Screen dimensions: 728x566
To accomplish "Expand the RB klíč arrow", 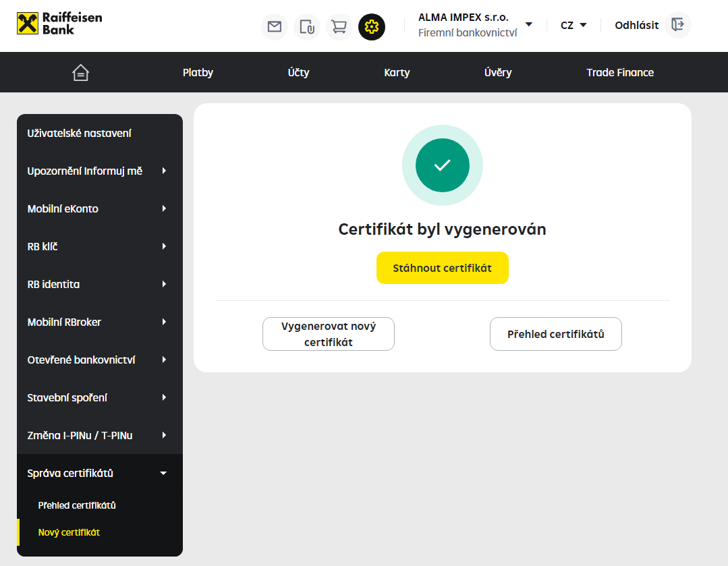I will click(x=164, y=246).
